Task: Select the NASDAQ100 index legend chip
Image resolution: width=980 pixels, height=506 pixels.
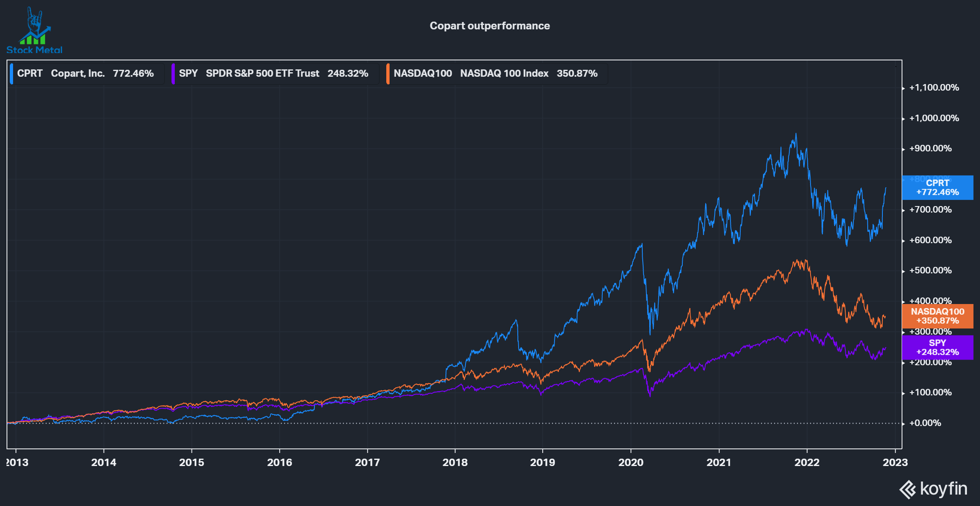Action: [497, 73]
